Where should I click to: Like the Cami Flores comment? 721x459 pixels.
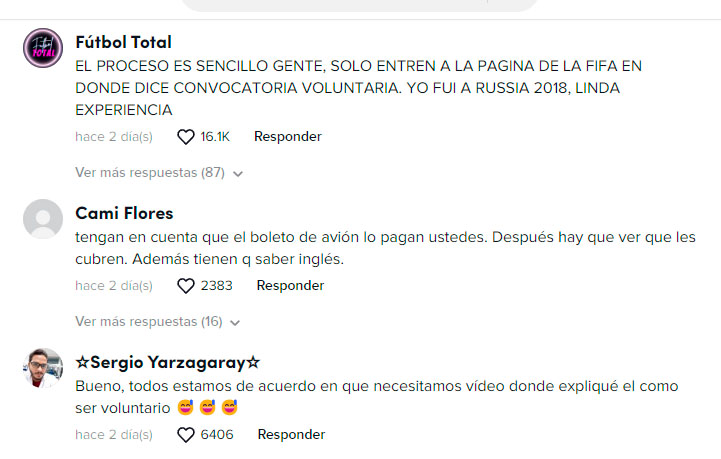tap(186, 286)
